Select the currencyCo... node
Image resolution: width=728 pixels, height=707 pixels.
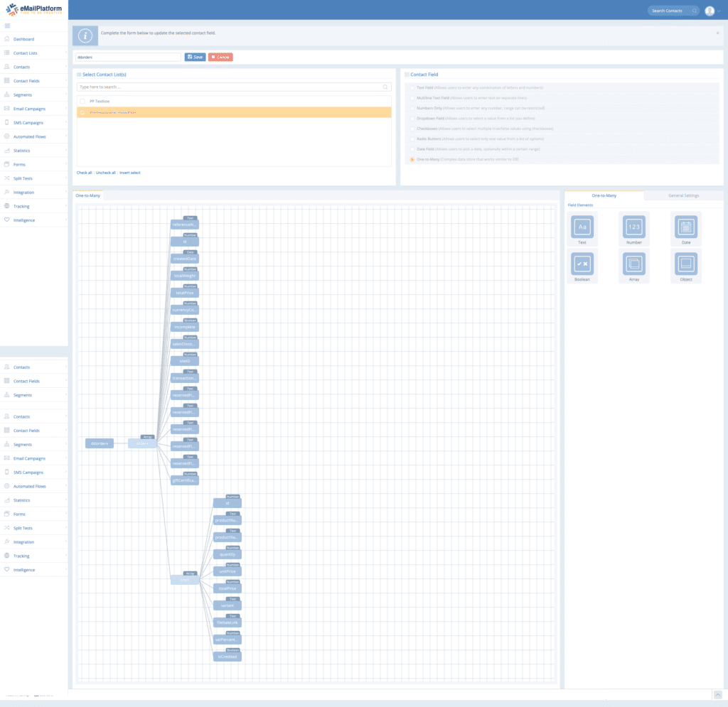(x=185, y=310)
